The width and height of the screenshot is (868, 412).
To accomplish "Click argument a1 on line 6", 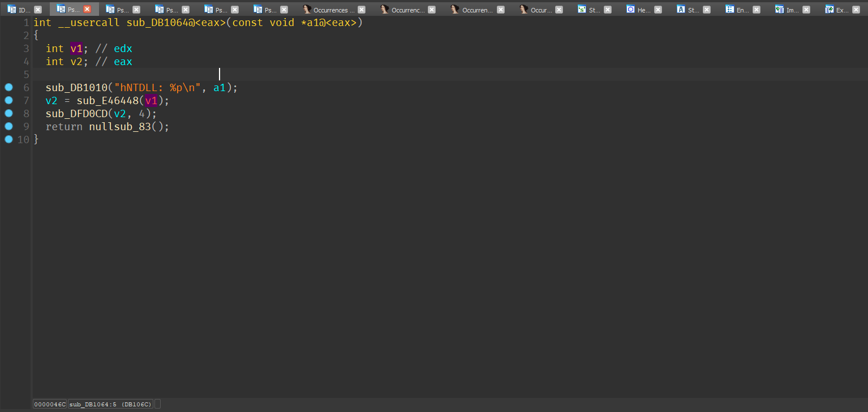I will (220, 88).
